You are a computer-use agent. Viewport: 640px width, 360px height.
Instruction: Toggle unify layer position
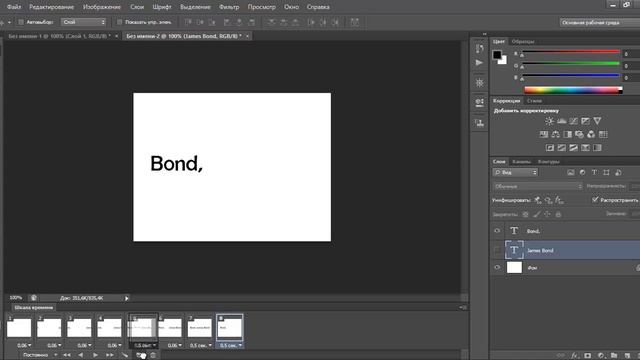(x=538, y=200)
